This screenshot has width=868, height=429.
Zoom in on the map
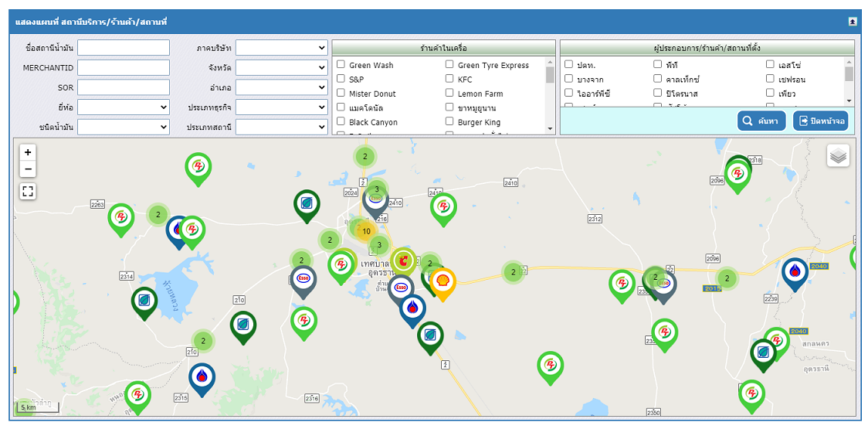28,152
